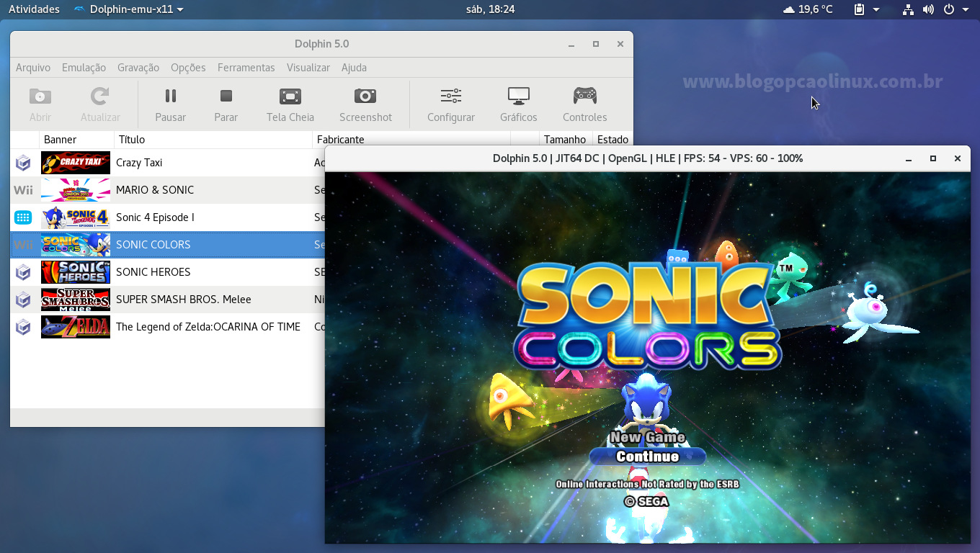
Task: Sort list by Fabricante column header
Action: [x=411, y=140]
